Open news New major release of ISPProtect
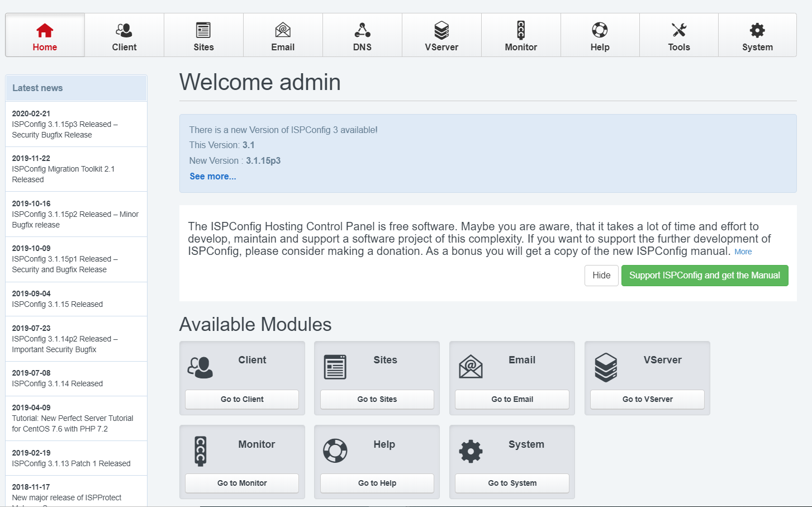The width and height of the screenshot is (812, 507). pos(67,497)
